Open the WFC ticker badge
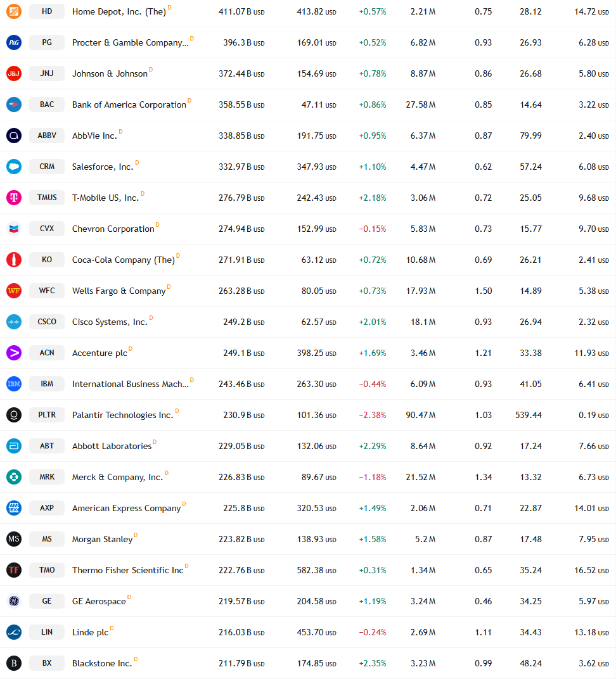 47,291
